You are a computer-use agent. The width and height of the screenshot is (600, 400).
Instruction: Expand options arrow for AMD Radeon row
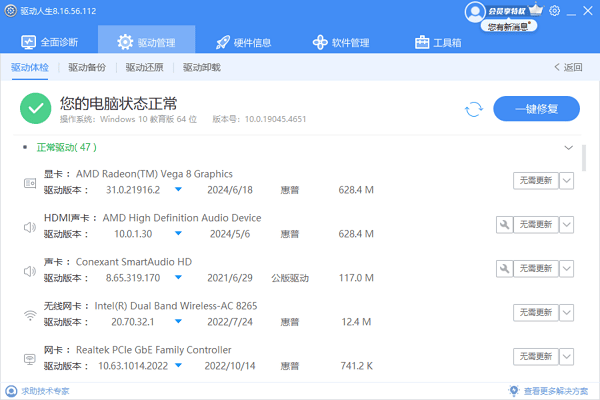(566, 181)
